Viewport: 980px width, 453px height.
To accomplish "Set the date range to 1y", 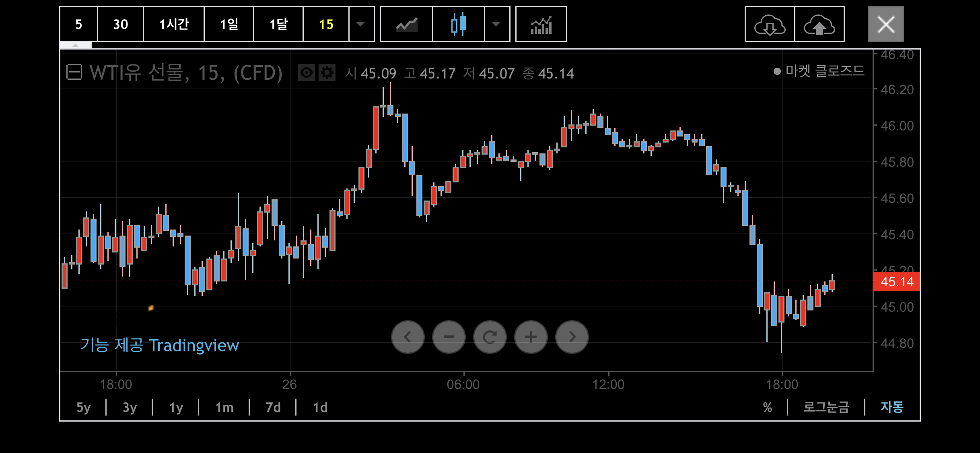I will pyautogui.click(x=176, y=407).
